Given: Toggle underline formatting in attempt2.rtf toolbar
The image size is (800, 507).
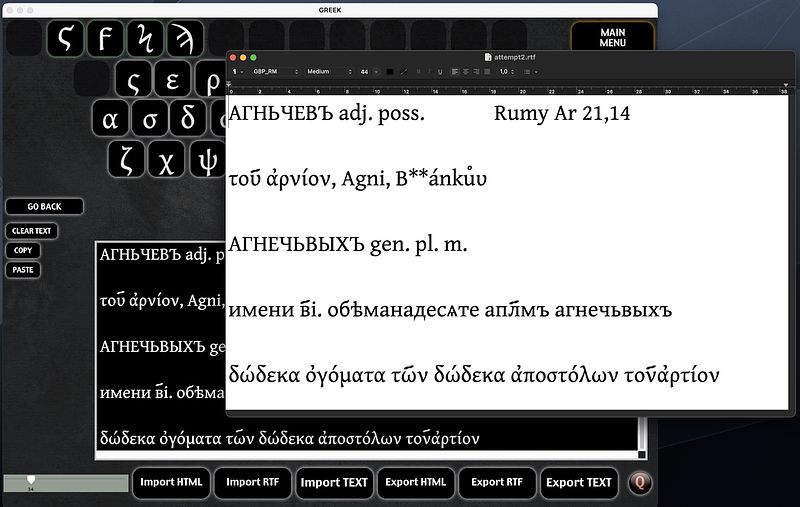Looking at the screenshot, I should pos(440,72).
